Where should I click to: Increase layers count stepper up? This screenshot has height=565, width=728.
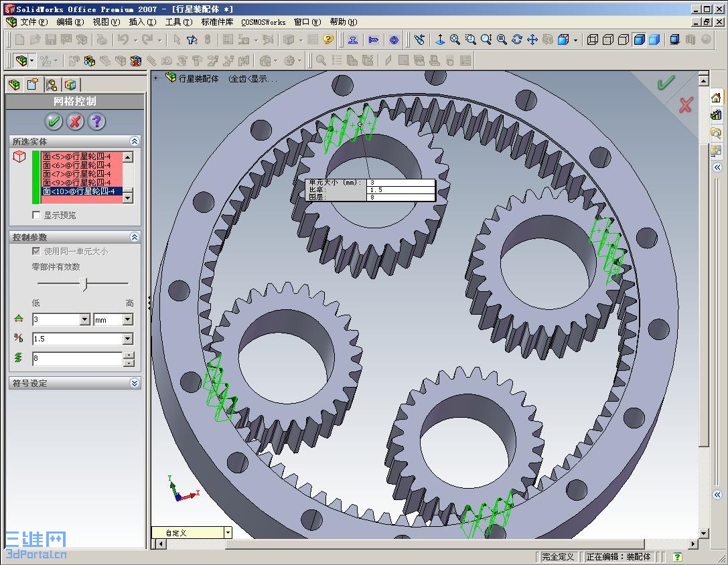(129, 355)
